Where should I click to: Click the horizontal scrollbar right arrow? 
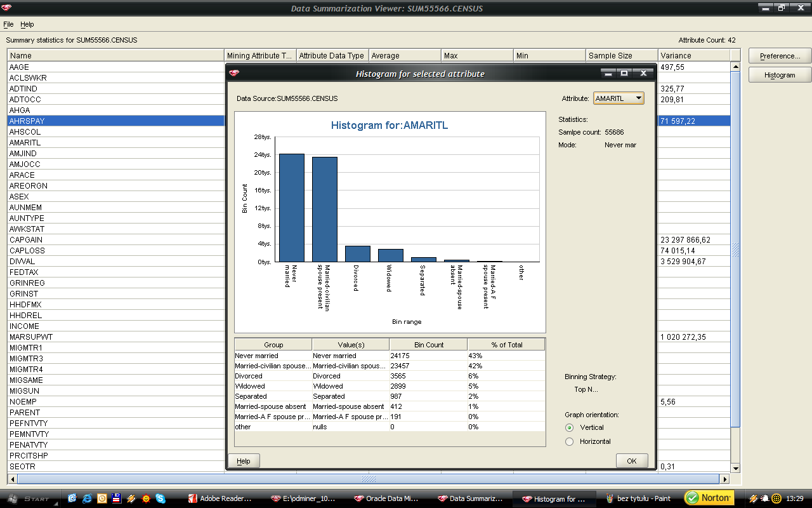724,479
